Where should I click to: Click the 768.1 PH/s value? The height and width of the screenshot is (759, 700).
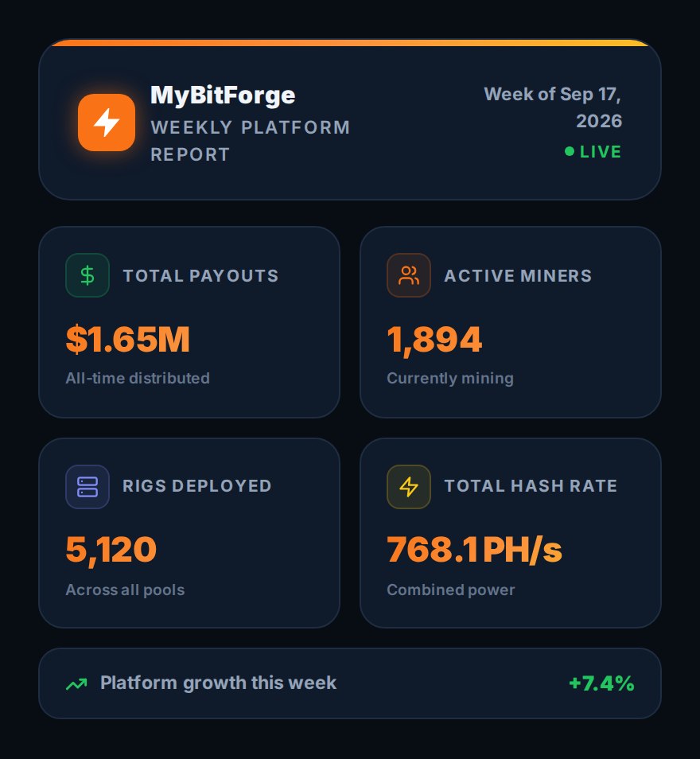click(474, 550)
